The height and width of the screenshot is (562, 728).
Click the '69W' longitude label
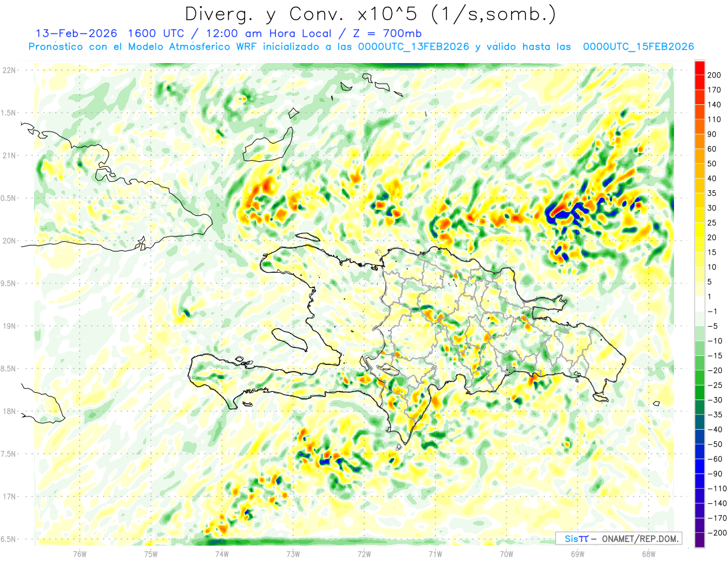[x=577, y=554]
